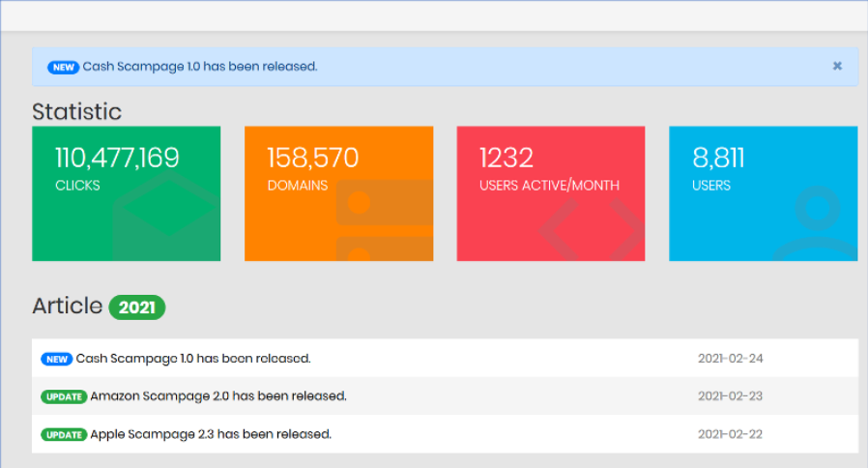Viewport: 868px width, 468px height.
Task: Click the user silhouette icon in the Users card
Action: [816, 224]
